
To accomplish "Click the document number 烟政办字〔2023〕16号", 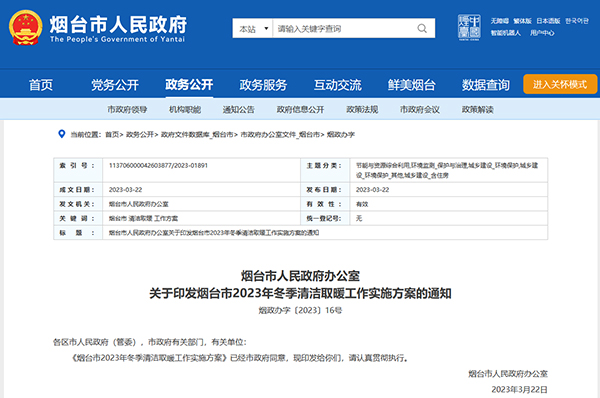I will (x=300, y=310).
